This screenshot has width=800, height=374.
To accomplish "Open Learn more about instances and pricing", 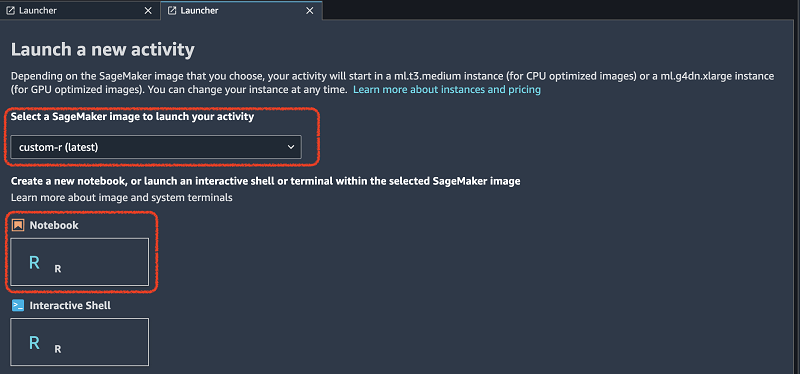I will point(447,90).
